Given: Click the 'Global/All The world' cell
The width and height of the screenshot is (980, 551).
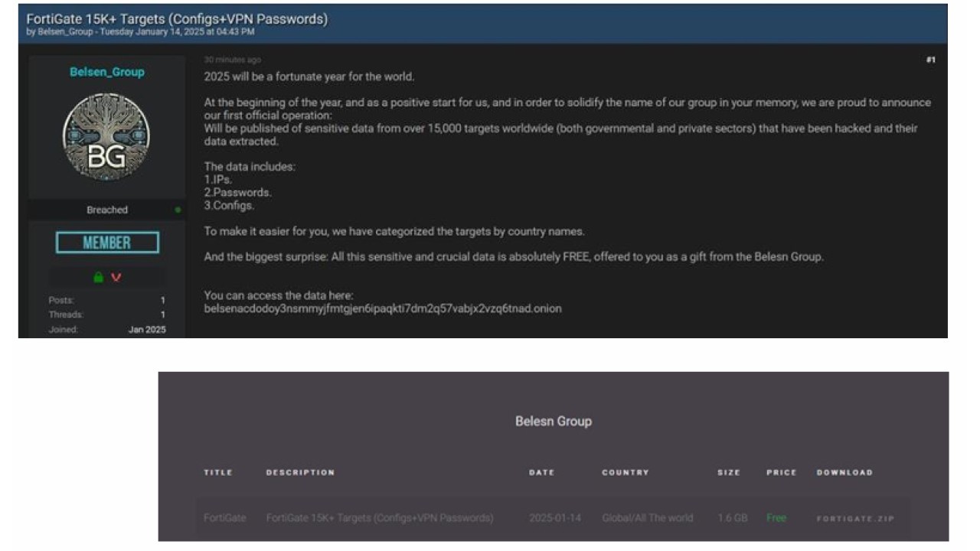Looking at the screenshot, I should coord(647,518).
